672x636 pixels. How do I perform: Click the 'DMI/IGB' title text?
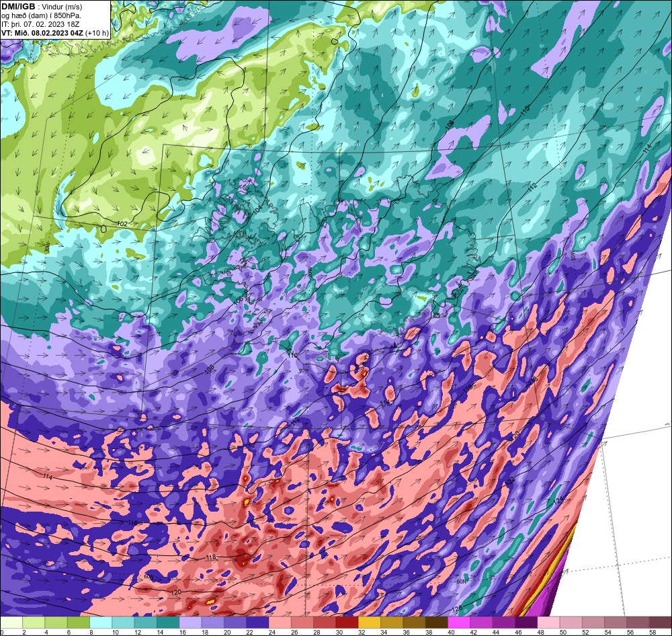coord(18,7)
